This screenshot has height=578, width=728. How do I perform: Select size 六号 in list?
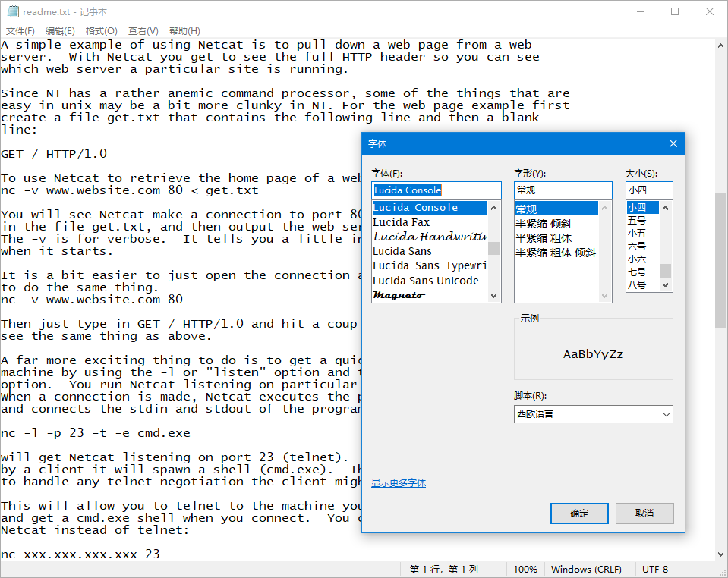pyautogui.click(x=642, y=246)
